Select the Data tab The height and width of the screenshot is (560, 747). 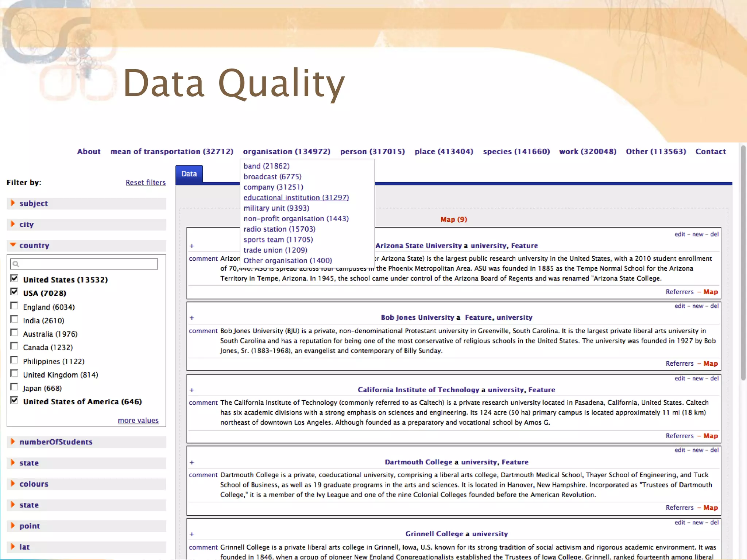coord(189,174)
